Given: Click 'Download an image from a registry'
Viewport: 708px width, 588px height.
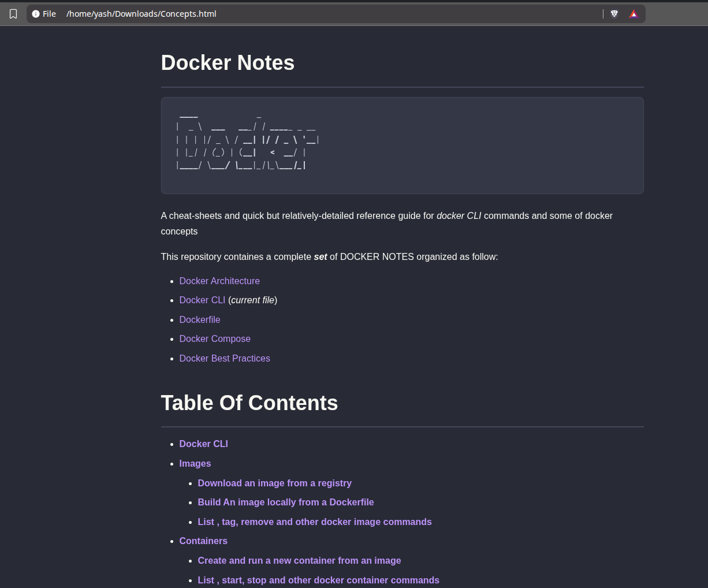Looking at the screenshot, I should 274,483.
